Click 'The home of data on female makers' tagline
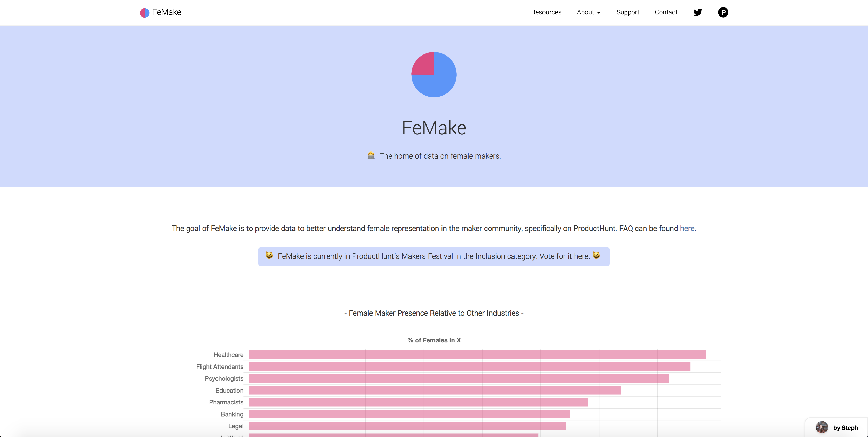The image size is (868, 437). tap(440, 156)
